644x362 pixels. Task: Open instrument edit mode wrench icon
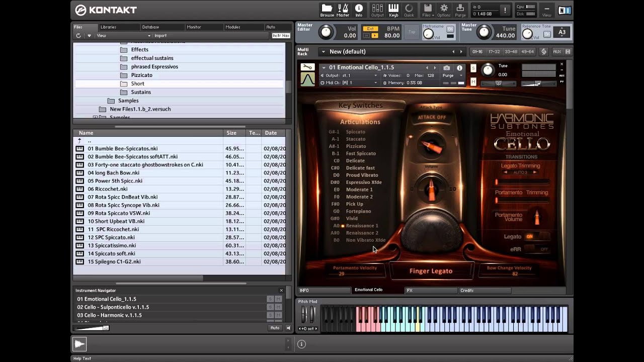307,67
